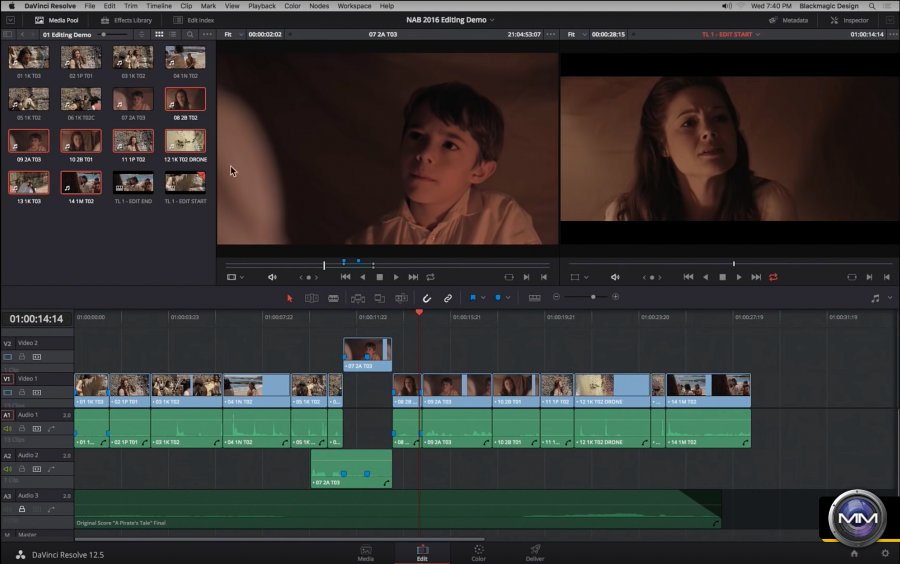Toggle the Media Pool panel button
Viewport: 900px width, 564px height.
point(56,20)
